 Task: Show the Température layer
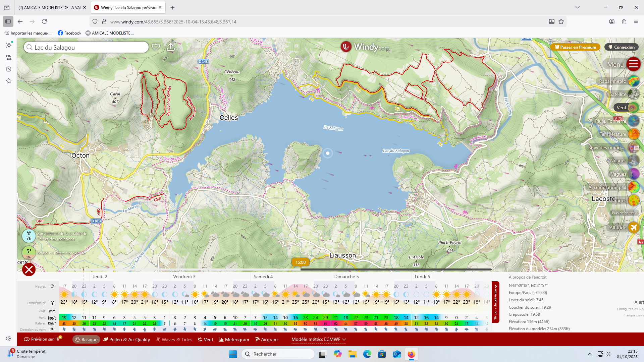point(633,134)
